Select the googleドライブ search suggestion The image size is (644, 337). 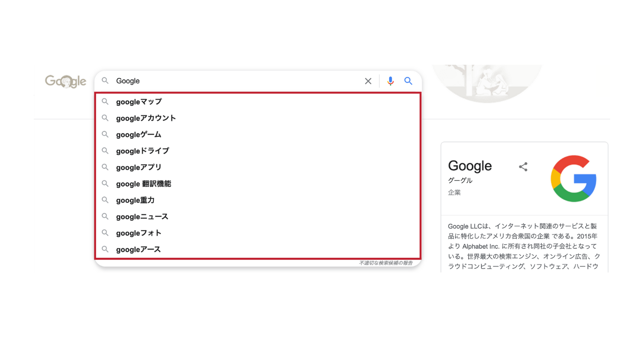(142, 151)
